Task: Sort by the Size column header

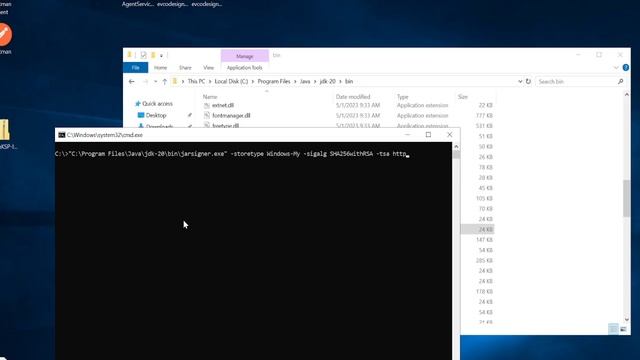Action: tap(462, 97)
